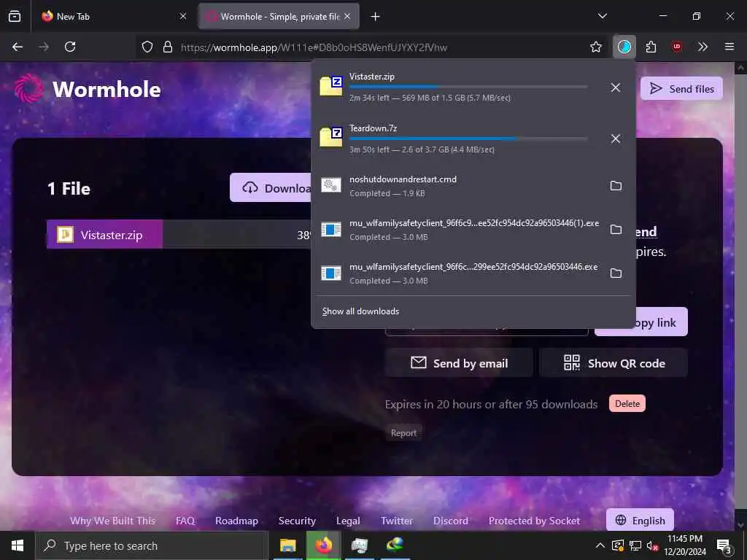
Task: Click the share link input field
Action: click(x=486, y=332)
